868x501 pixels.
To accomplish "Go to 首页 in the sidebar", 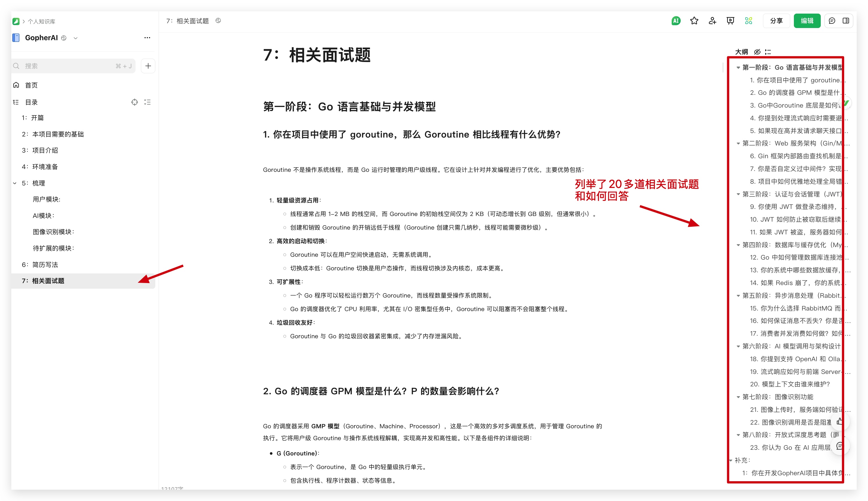I will click(x=31, y=85).
